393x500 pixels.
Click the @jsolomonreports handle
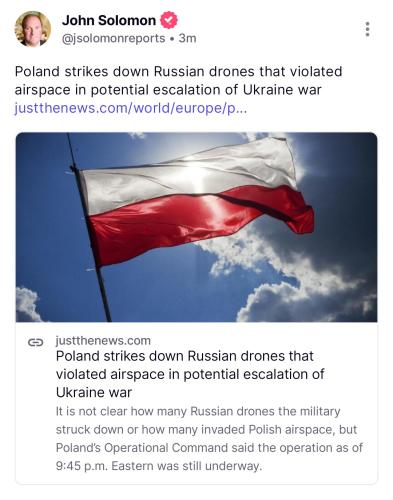[x=113, y=38]
